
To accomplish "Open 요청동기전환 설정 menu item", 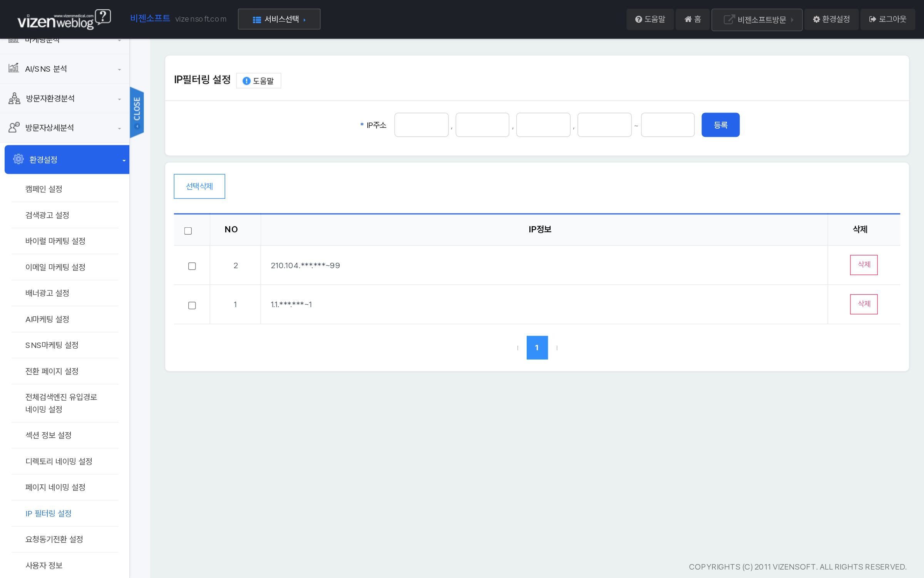I will coord(54,539).
